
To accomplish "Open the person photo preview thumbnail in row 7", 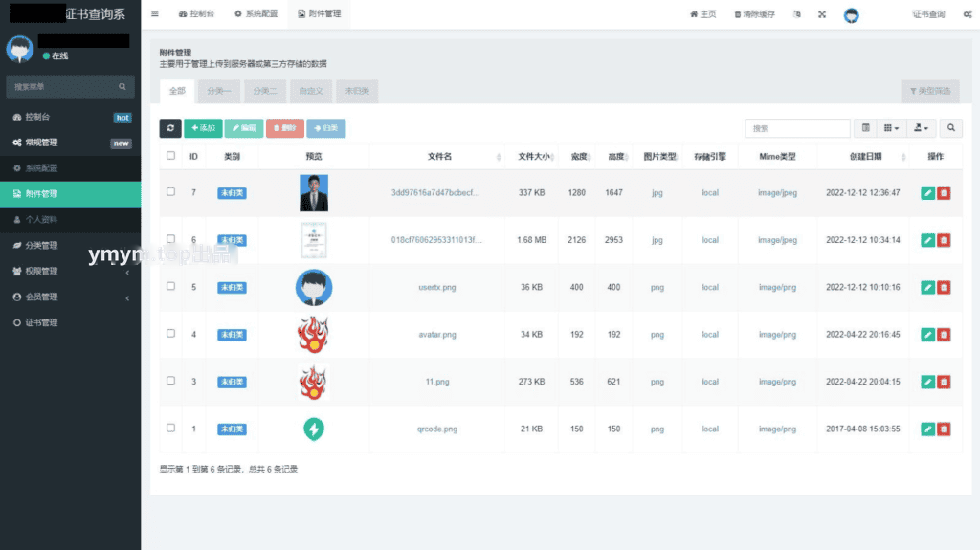I will click(314, 193).
